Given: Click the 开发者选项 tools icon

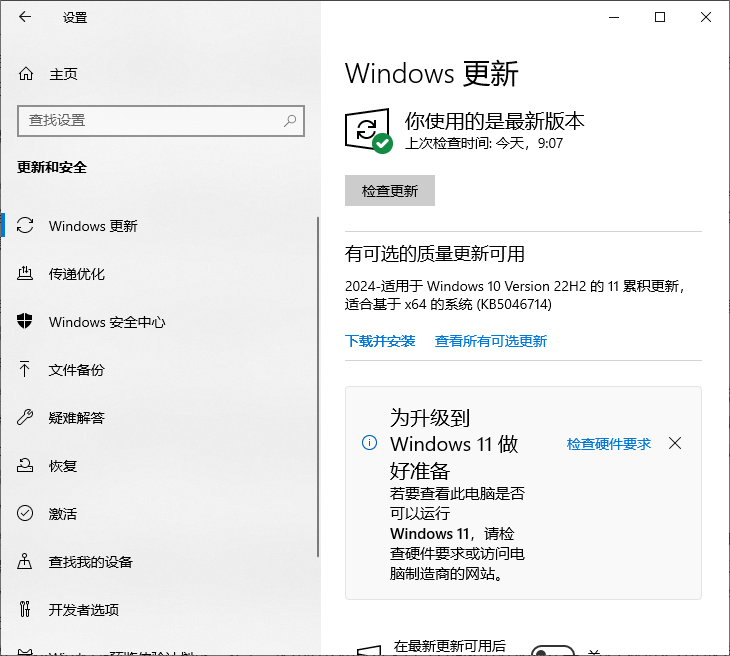Looking at the screenshot, I should [x=25, y=609].
